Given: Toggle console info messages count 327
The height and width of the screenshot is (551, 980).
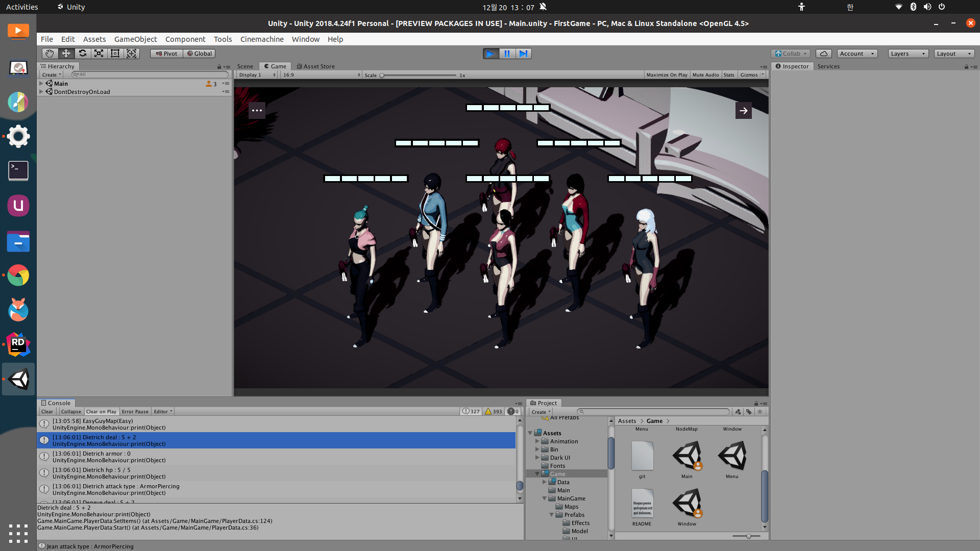Looking at the screenshot, I should (471, 411).
